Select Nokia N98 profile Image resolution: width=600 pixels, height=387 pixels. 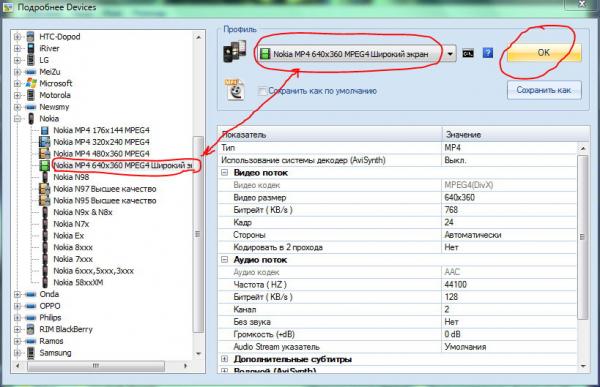pos(71,177)
